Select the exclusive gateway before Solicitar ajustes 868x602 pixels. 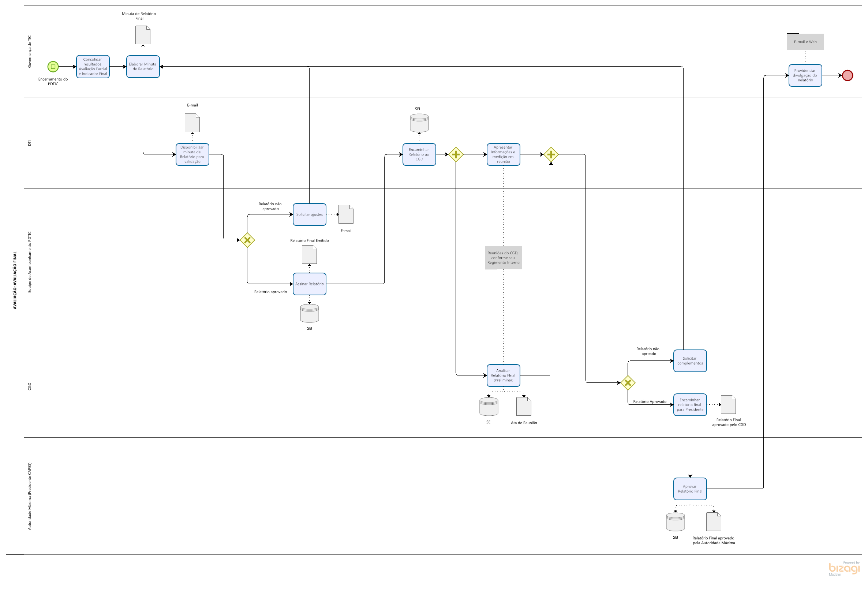click(247, 240)
